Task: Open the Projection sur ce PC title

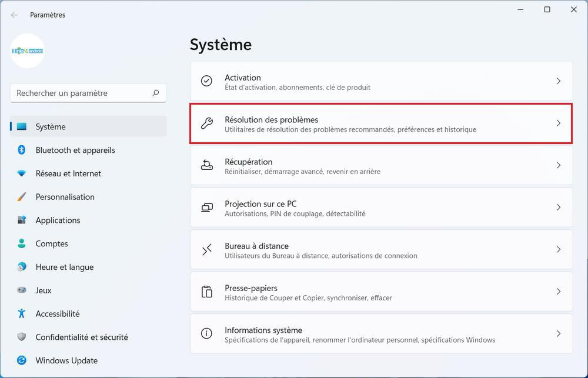Action: pyautogui.click(x=260, y=204)
